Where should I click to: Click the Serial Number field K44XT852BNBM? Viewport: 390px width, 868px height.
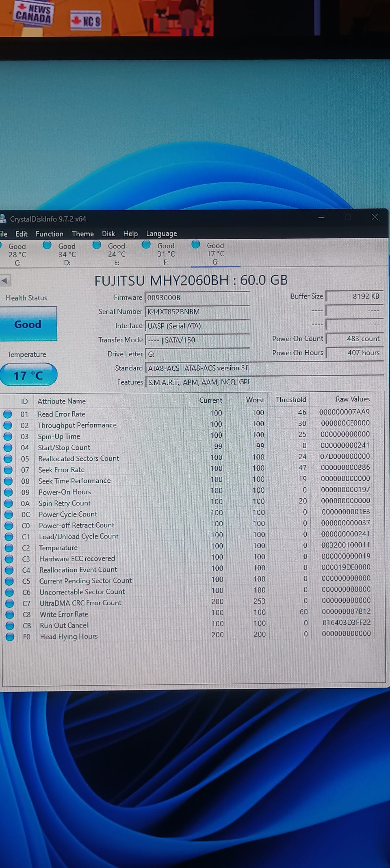point(197,312)
